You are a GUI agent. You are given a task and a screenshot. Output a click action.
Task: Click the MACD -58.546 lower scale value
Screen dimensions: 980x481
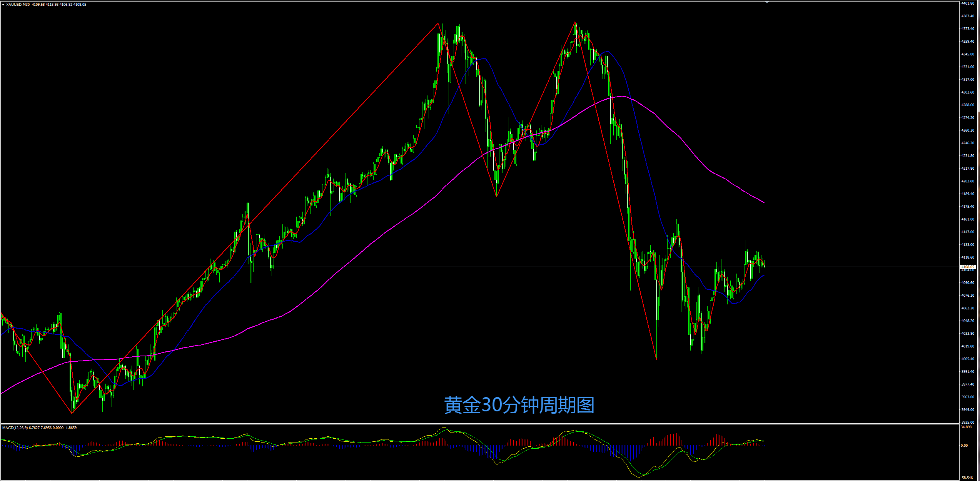[x=967, y=478]
